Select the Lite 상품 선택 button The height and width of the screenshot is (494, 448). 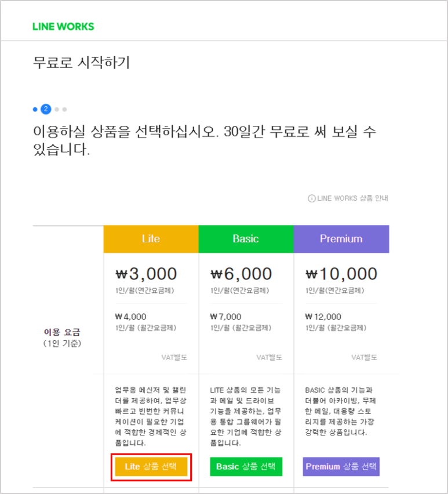click(151, 467)
